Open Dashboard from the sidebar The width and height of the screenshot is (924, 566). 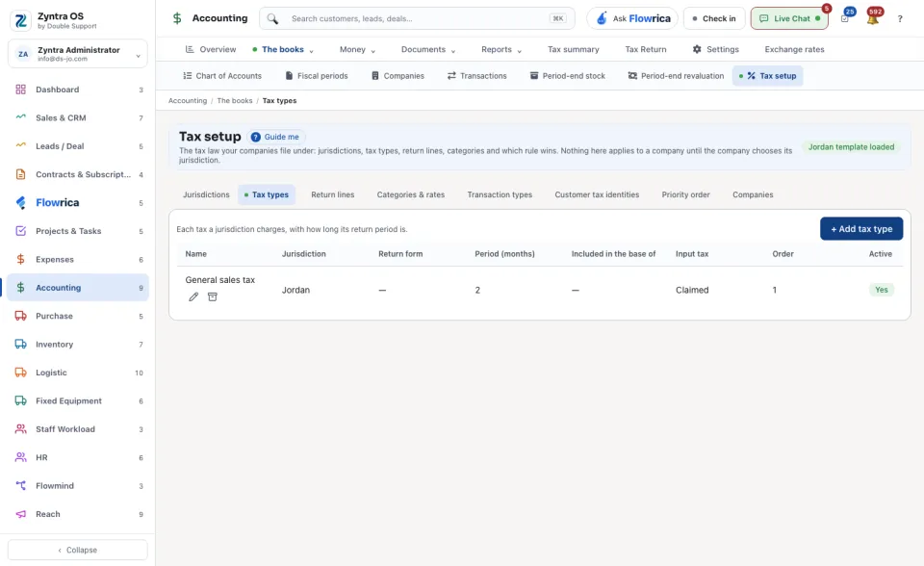point(78,90)
